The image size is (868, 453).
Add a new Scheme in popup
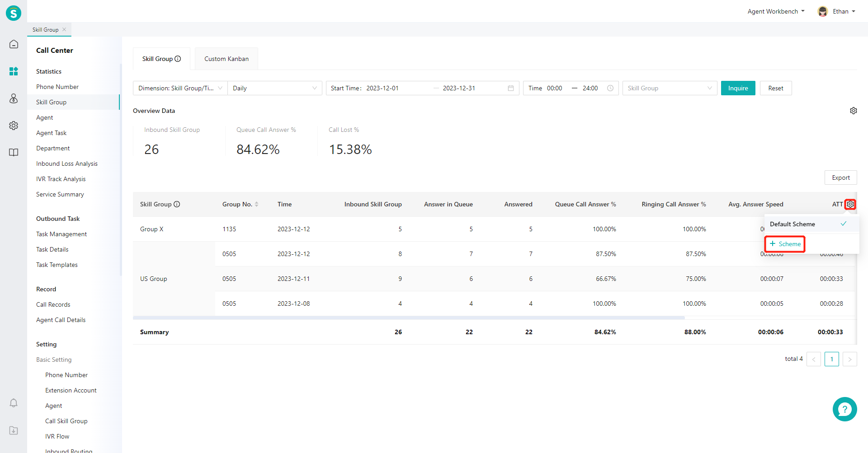[x=785, y=244]
